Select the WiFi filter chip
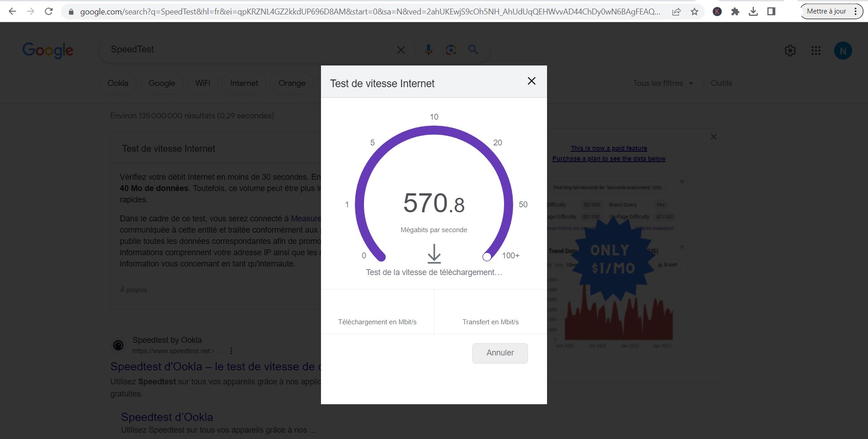The width and height of the screenshot is (868, 439). click(203, 83)
